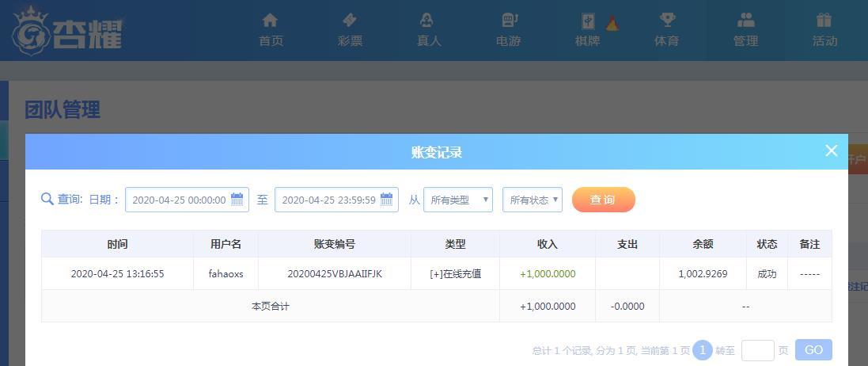868x366 pixels.
Task: Select page number 1
Action: click(x=703, y=350)
